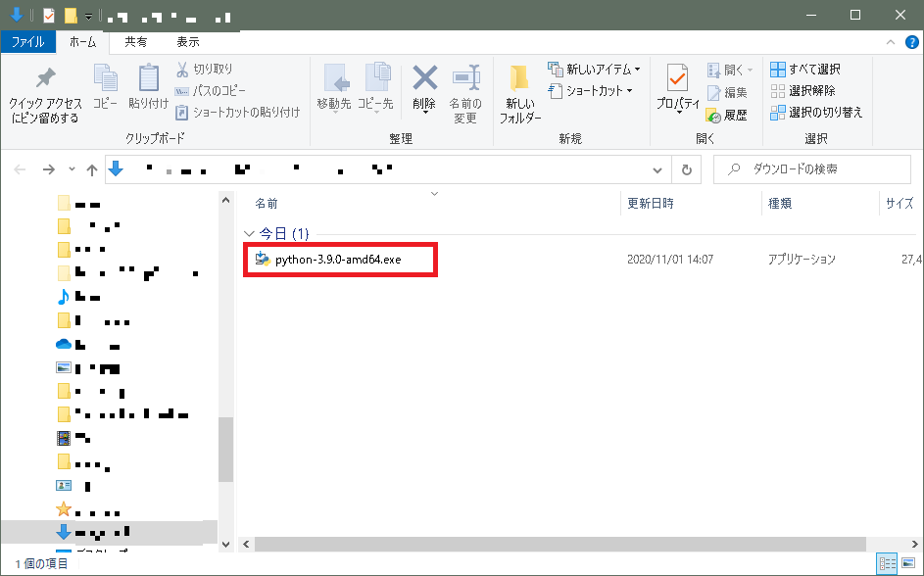
Task: Maximize the Explorer window
Action: click(855, 16)
